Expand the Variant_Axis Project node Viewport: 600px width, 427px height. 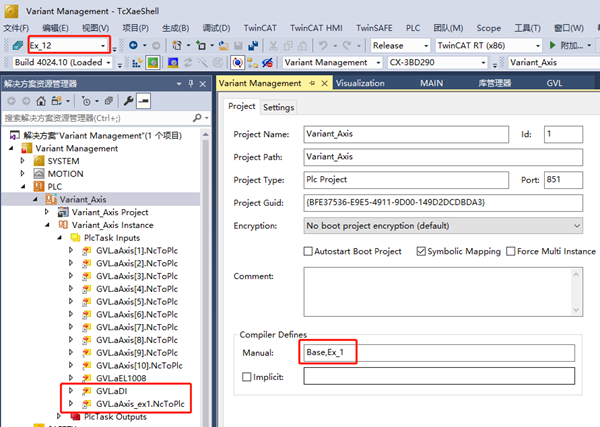point(47,212)
